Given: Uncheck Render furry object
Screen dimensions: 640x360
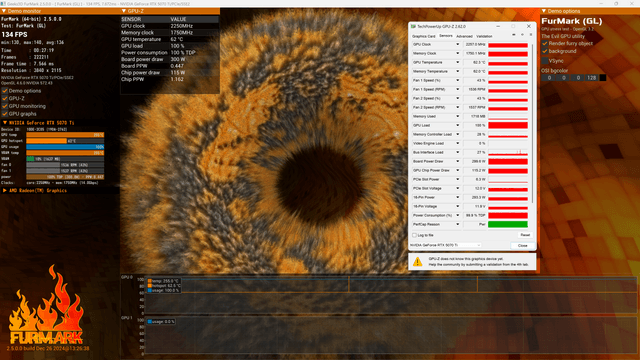Looking at the screenshot, I should click(545, 43).
